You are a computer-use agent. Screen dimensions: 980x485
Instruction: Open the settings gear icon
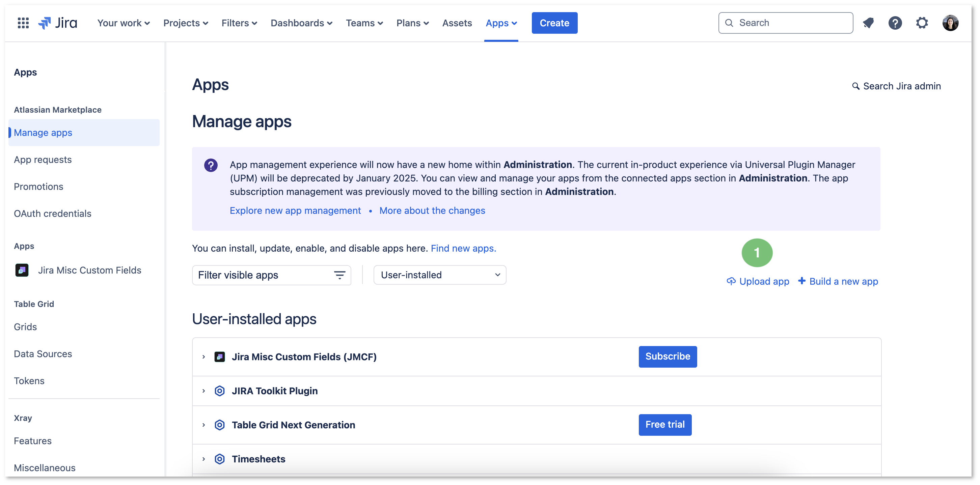point(922,23)
